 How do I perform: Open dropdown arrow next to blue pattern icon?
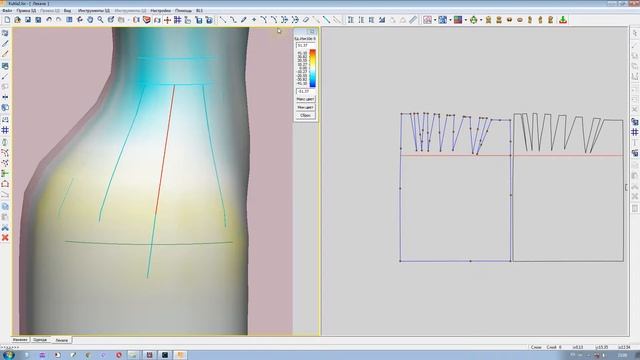(450, 20)
